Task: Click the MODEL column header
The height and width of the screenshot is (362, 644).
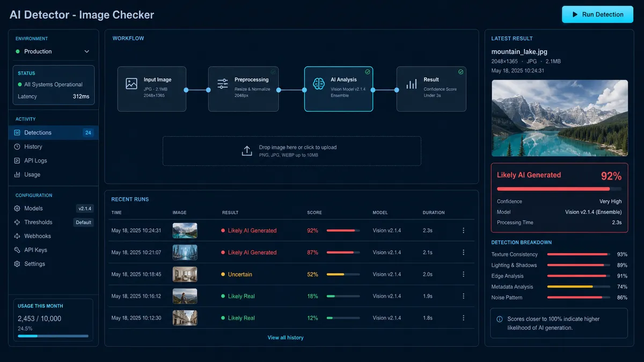Action: coord(380,213)
